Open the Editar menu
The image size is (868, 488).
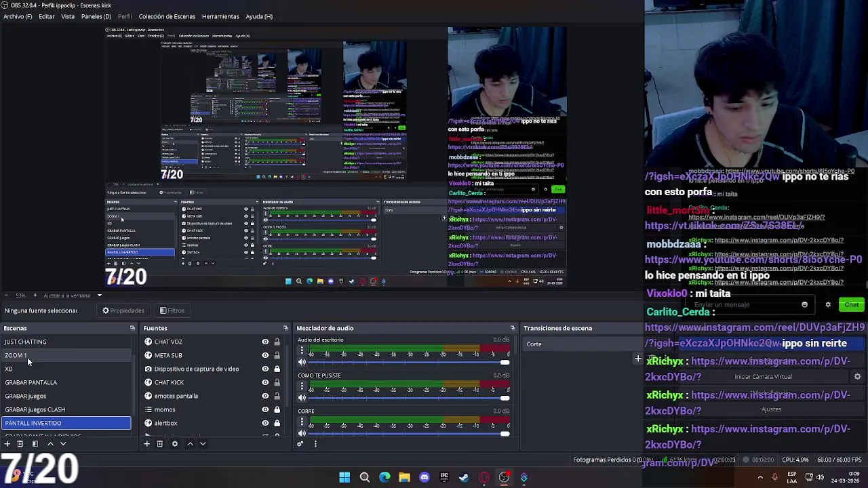tap(47, 16)
